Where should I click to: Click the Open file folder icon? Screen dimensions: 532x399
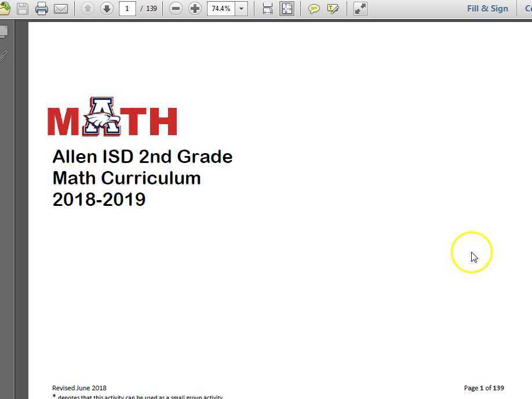click(x=4, y=9)
